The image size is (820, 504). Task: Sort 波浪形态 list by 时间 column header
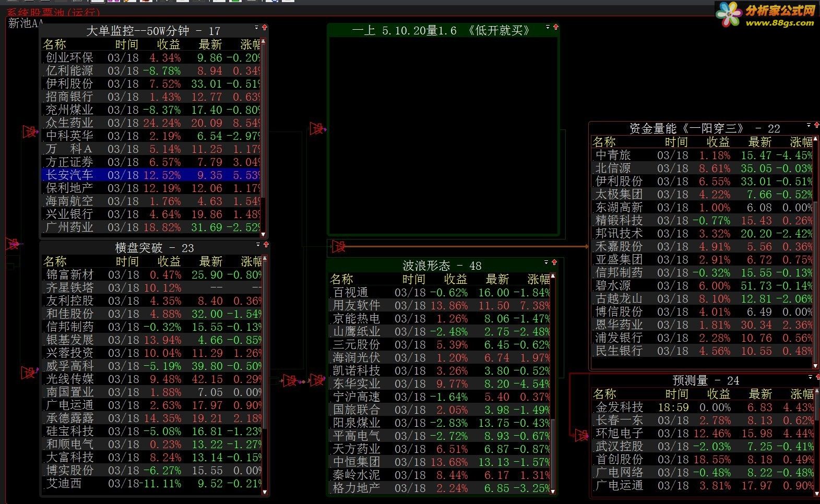coord(414,279)
